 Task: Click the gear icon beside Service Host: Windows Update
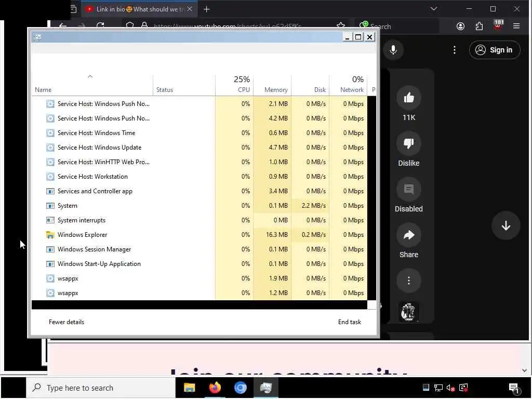click(x=50, y=148)
